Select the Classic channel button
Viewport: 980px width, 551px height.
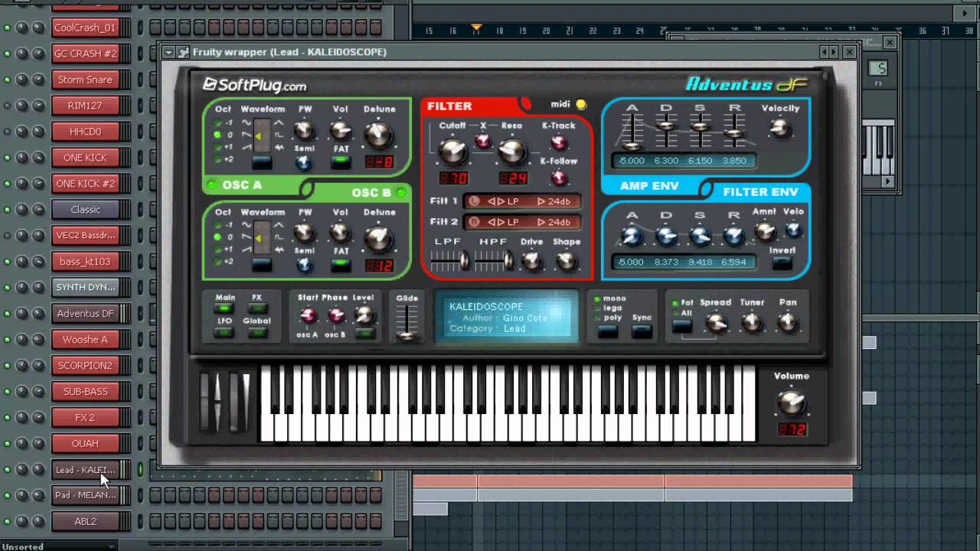pos(85,209)
